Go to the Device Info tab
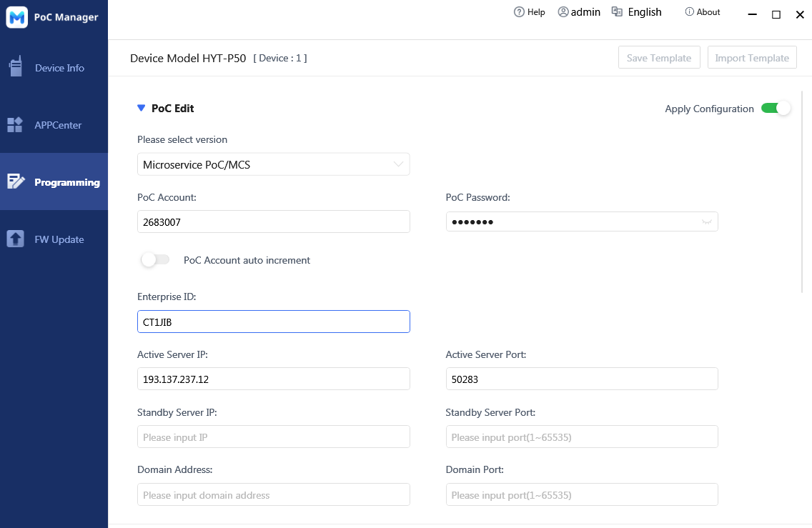 coord(59,68)
